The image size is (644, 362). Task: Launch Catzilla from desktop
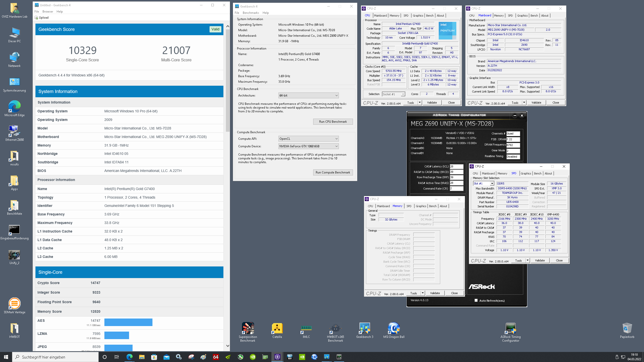point(277,331)
